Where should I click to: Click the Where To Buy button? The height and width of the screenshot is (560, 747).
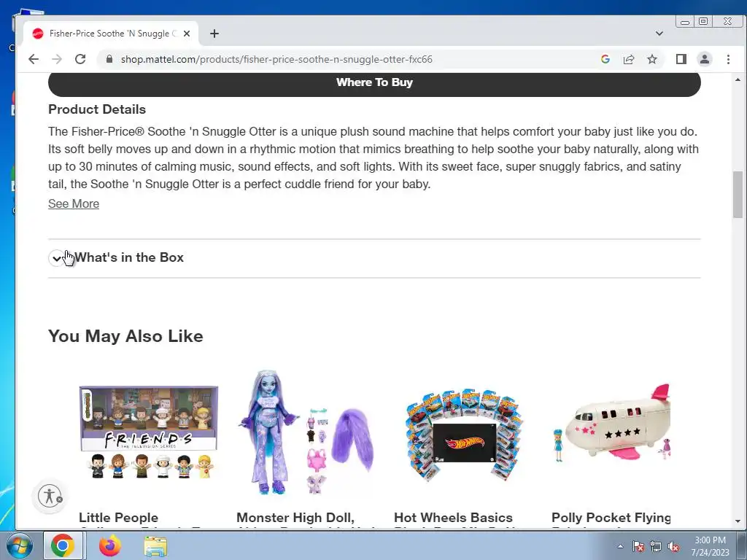[374, 84]
